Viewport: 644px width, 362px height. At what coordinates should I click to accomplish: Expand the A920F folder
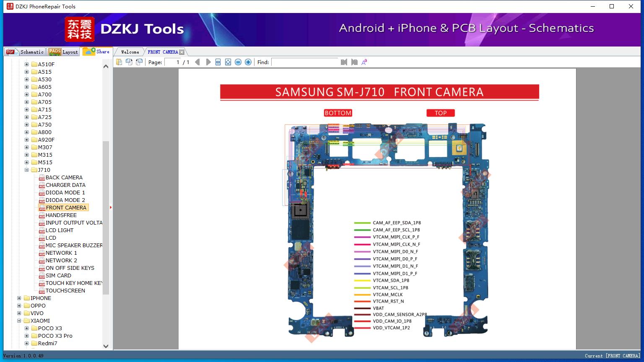tap(27, 140)
